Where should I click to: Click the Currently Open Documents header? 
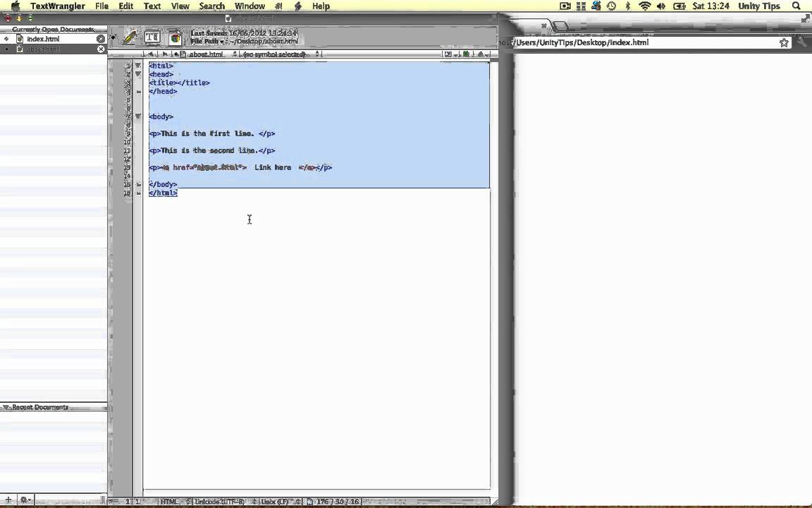pyautogui.click(x=54, y=30)
